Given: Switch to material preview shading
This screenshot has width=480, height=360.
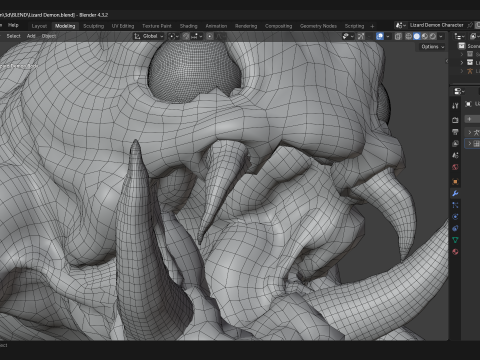Looking at the screenshot, I should (425, 36).
